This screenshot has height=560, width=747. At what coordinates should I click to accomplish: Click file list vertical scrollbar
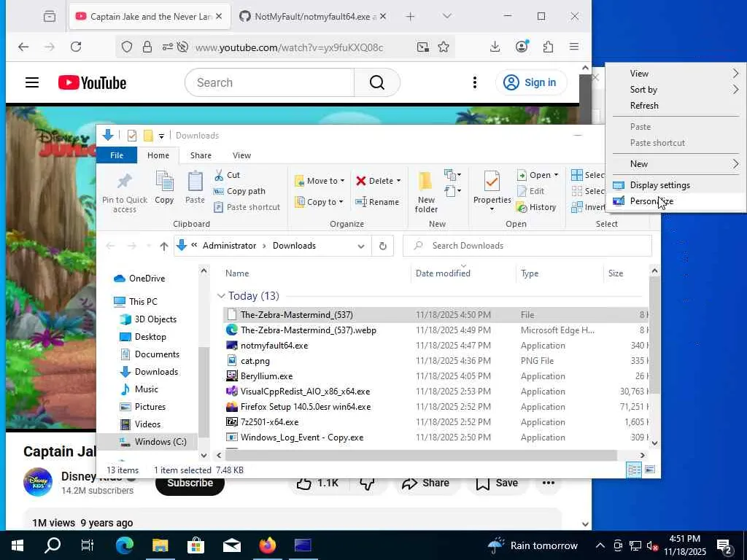(654, 335)
